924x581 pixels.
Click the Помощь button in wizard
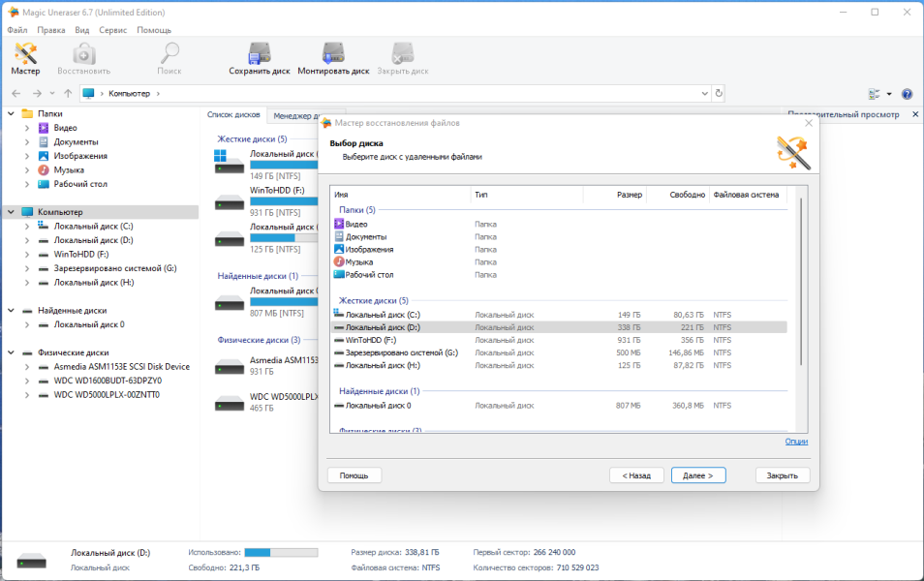pos(354,475)
